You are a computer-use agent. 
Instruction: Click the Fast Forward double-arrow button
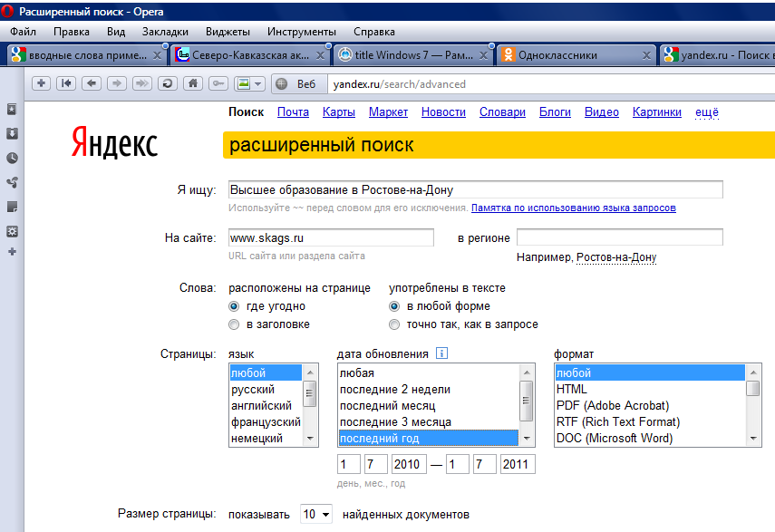tap(141, 83)
